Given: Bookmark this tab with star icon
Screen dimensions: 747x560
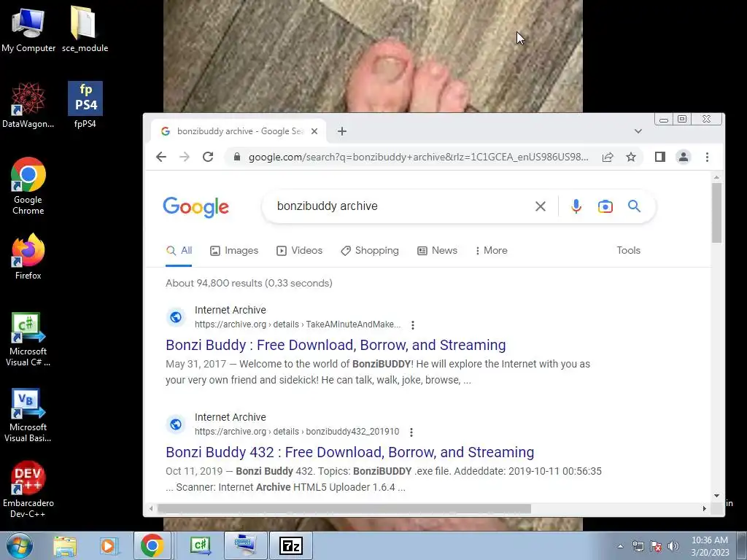Looking at the screenshot, I should [631, 157].
